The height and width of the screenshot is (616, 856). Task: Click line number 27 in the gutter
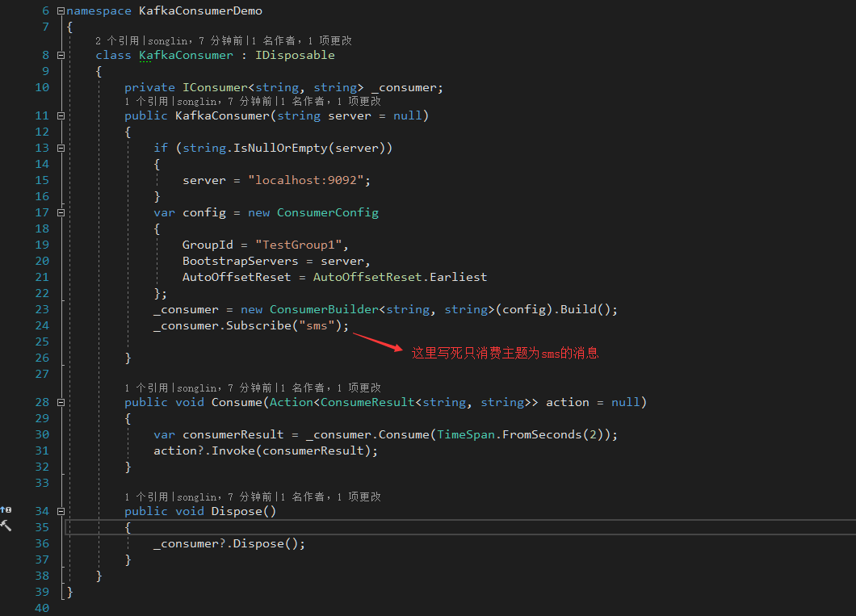42,374
